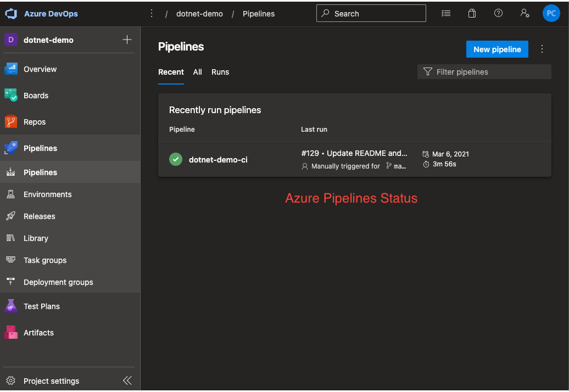
Task: Switch to the Recent tab
Action: click(171, 72)
